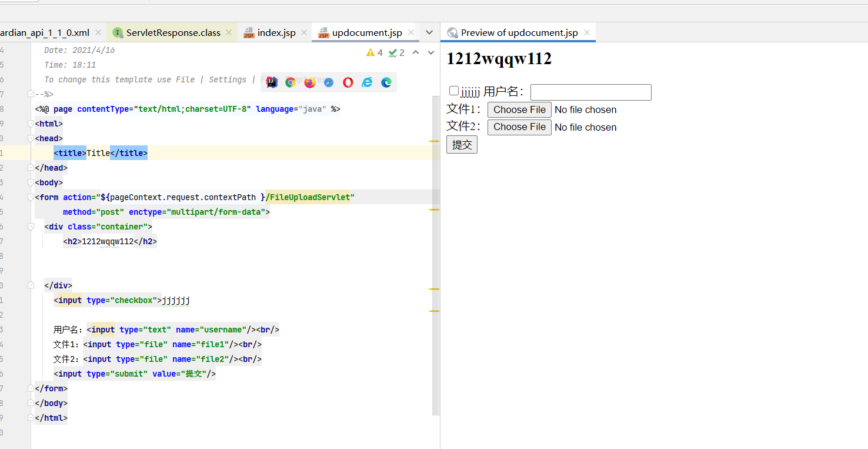This screenshot has width=868, height=449.
Task: Open page in Firefox browser icon
Action: (310, 82)
